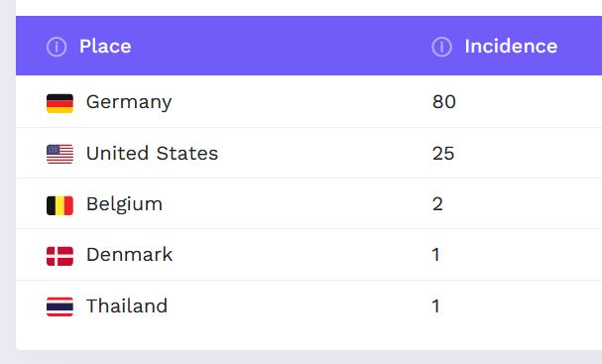Viewport: 602px width, 364px height.
Task: Select United States incidence value 25
Action: coord(443,154)
